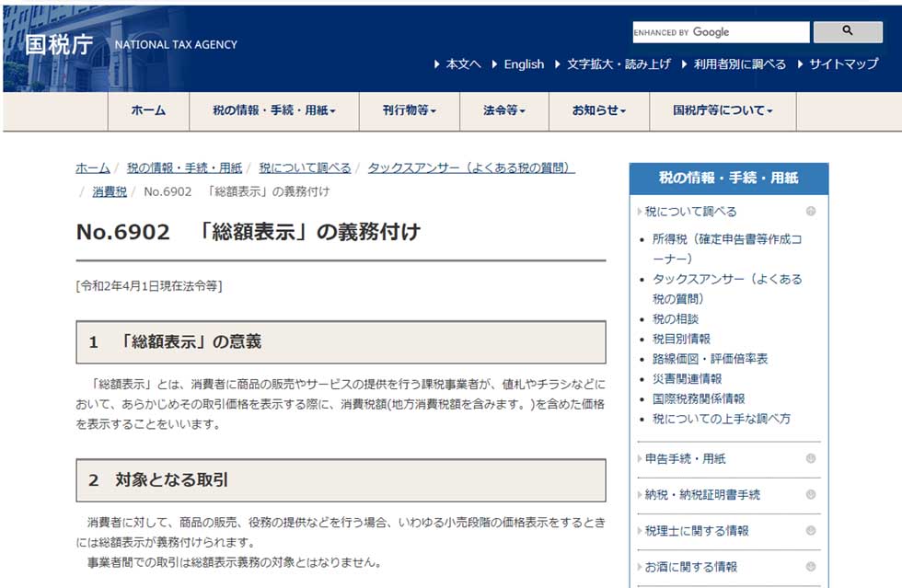Screen dimensions: 902x588
Task: Click circle icon beside 税理士に関する情報
Action: tap(811, 530)
